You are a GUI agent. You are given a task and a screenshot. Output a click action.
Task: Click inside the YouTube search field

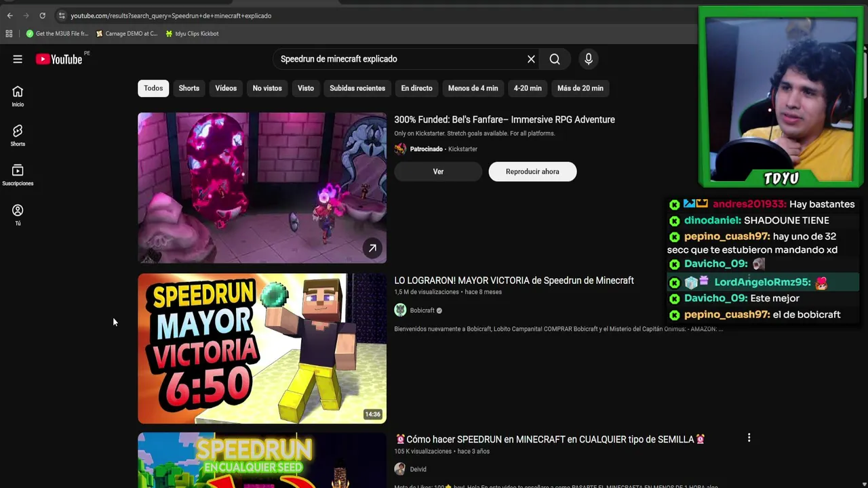pos(400,59)
